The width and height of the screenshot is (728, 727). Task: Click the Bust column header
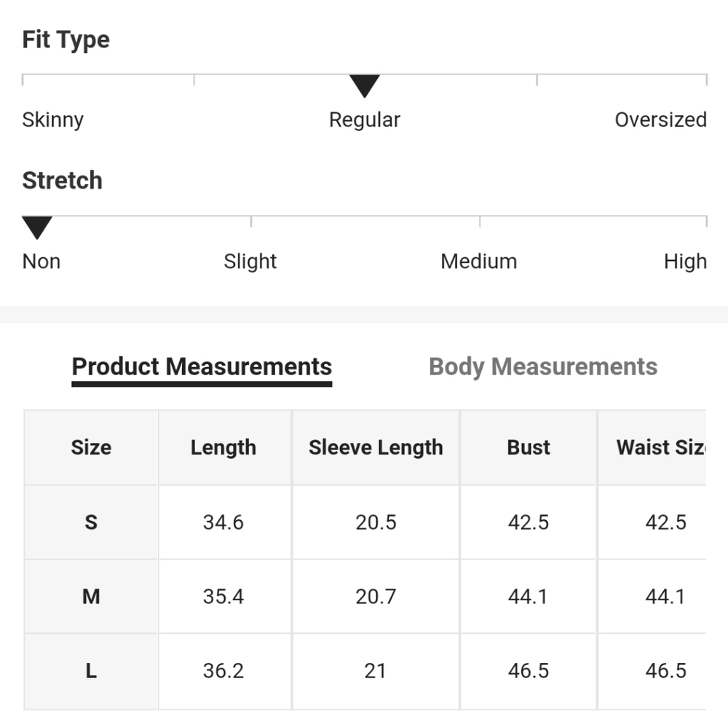[x=529, y=447]
